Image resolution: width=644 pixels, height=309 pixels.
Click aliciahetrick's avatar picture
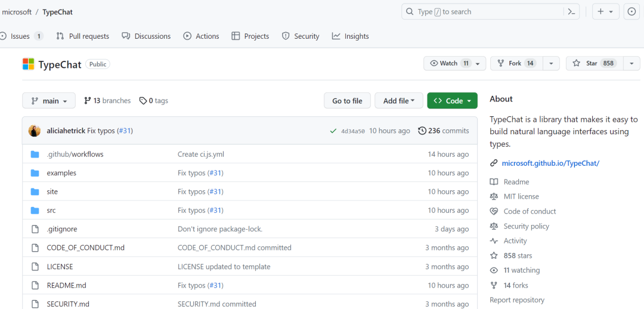tap(35, 131)
